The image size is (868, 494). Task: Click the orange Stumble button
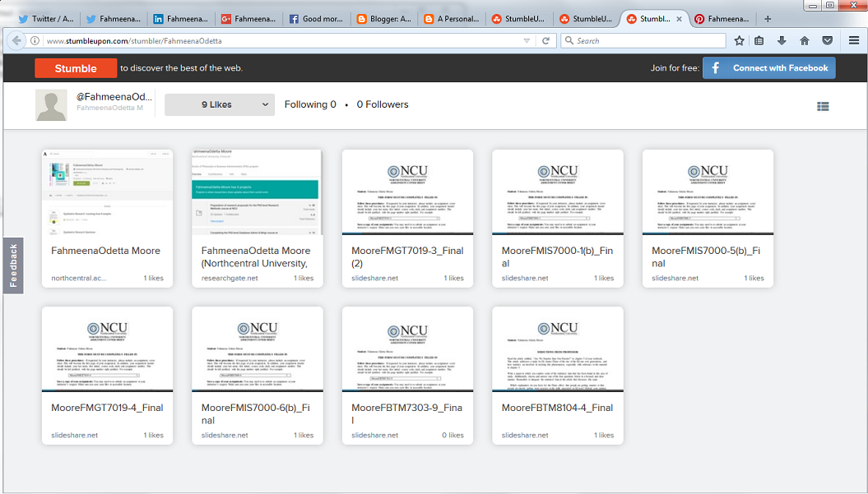pos(76,68)
